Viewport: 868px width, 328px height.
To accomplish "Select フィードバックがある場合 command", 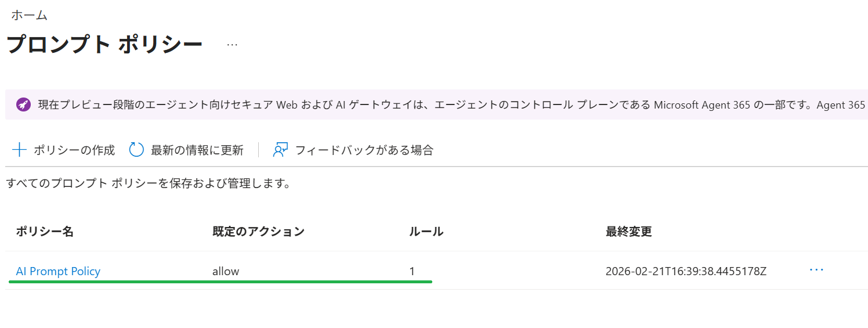I will (364, 150).
